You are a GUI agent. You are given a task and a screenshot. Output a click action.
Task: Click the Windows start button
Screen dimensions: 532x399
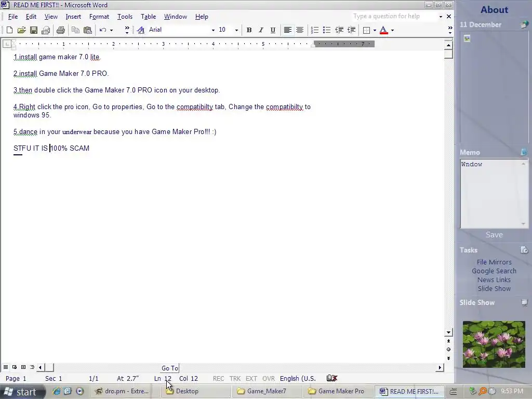point(22,392)
